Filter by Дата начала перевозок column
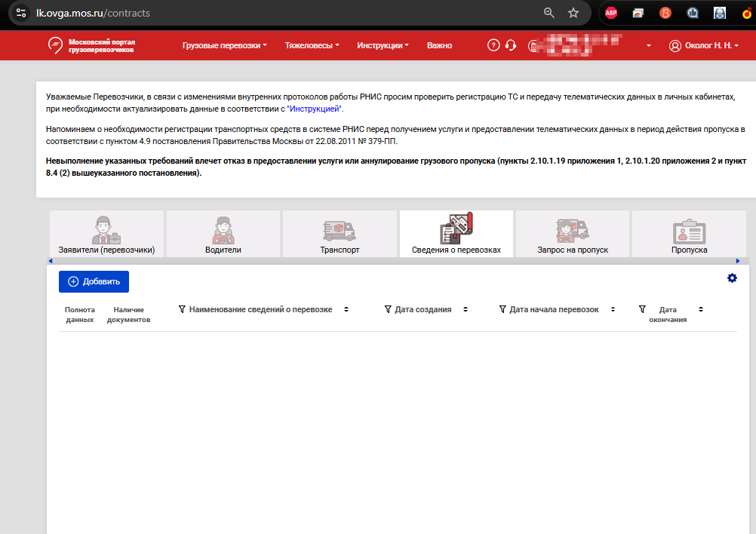This screenshot has width=756, height=534. point(502,309)
